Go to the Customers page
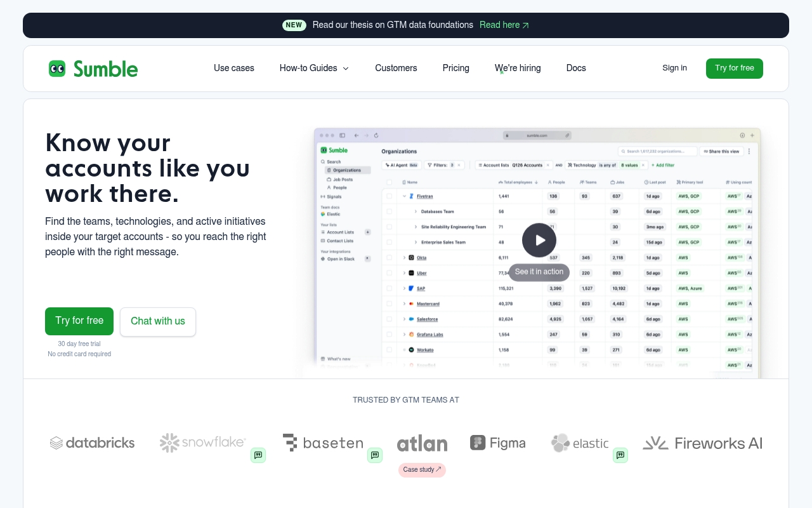This screenshot has height=508, width=812. point(396,69)
